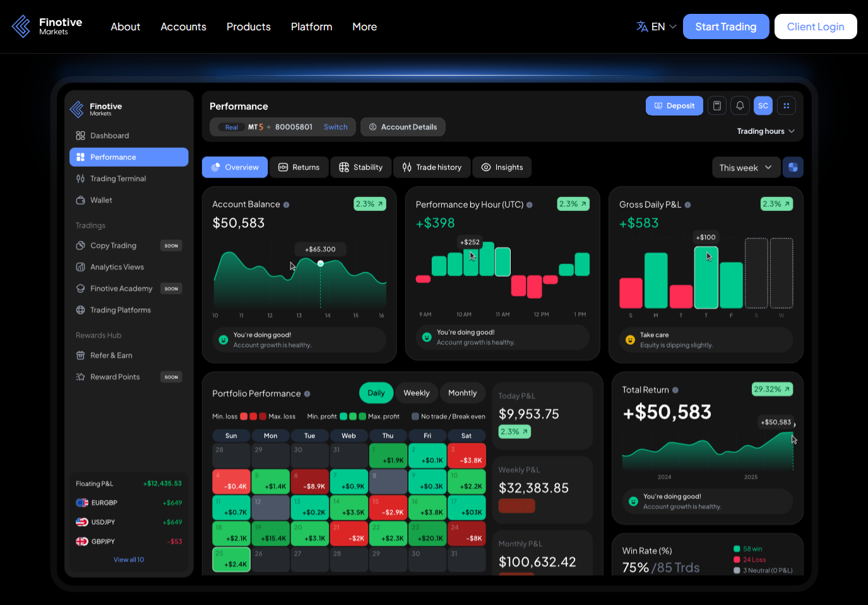Toggle No trade / Break even legend checkbox

(415, 416)
